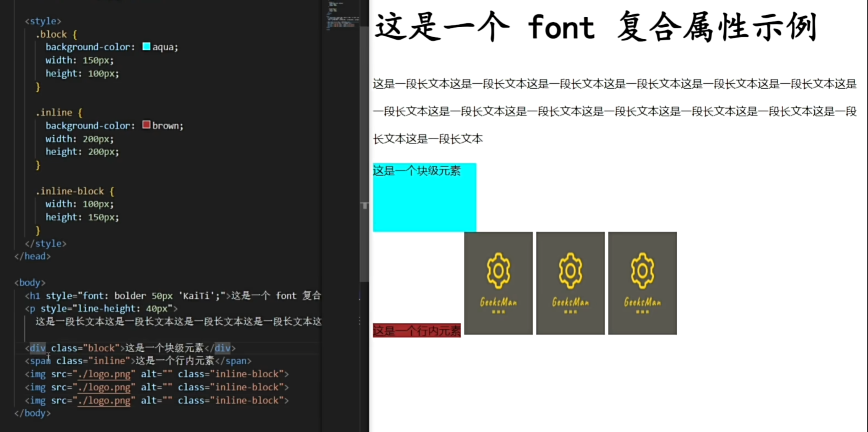
Task: Click the 'background-color: brown;' line
Action: [x=114, y=125]
